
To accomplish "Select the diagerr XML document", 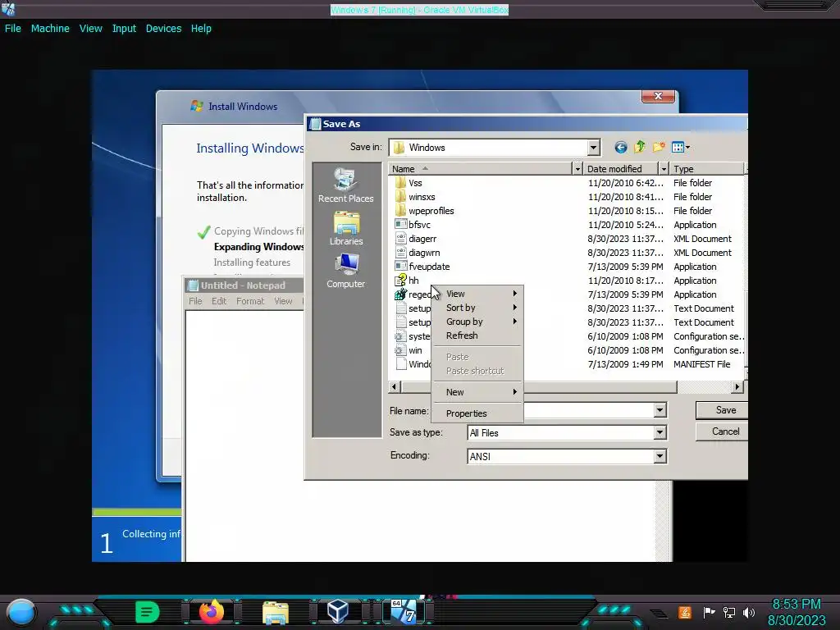I will [x=422, y=239].
